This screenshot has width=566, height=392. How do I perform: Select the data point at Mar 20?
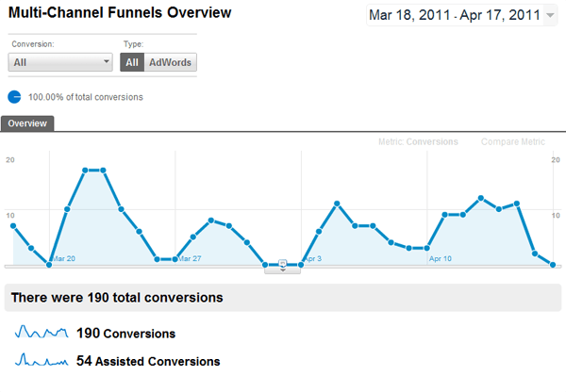[x=49, y=265]
